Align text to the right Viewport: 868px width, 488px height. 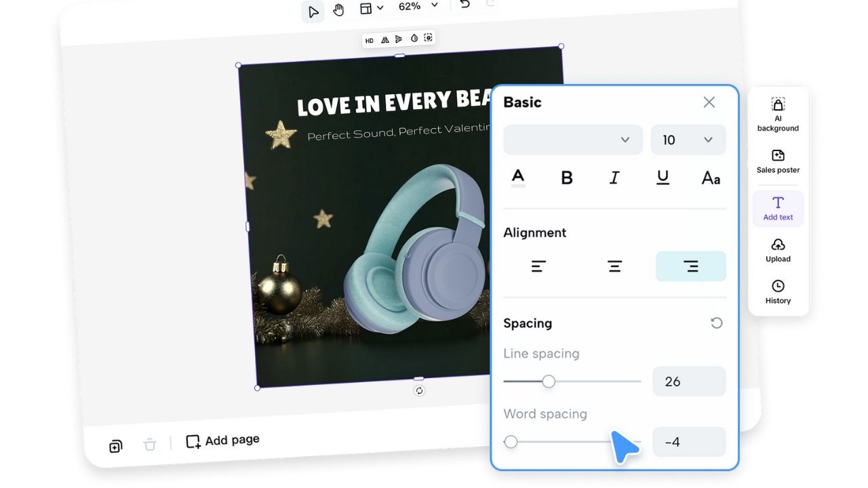691,266
